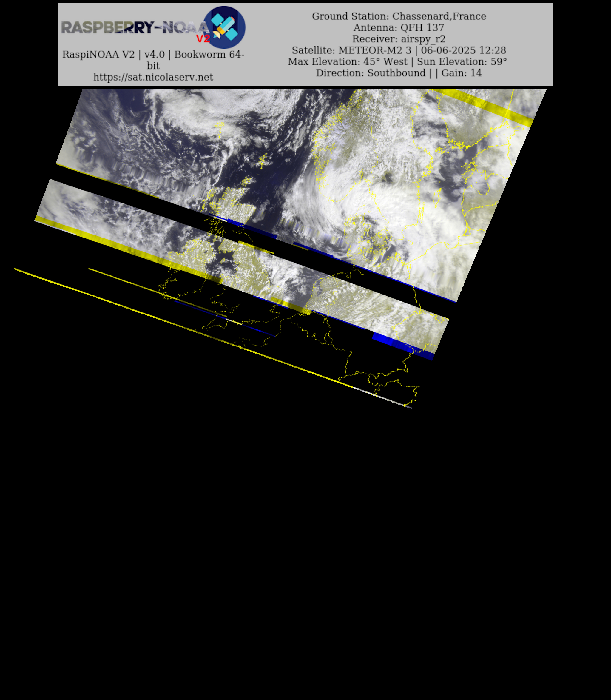Screen dimensions: 611x700
Task: Click the 'Max Elevation: 45° West | Sun Elevation: 59°' line
Action: pyautogui.click(x=398, y=61)
